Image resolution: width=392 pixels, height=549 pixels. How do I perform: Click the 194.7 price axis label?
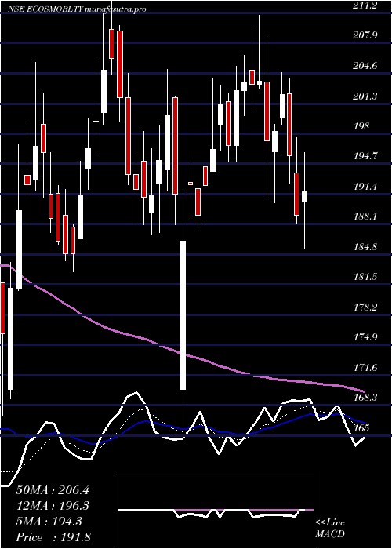click(x=367, y=156)
